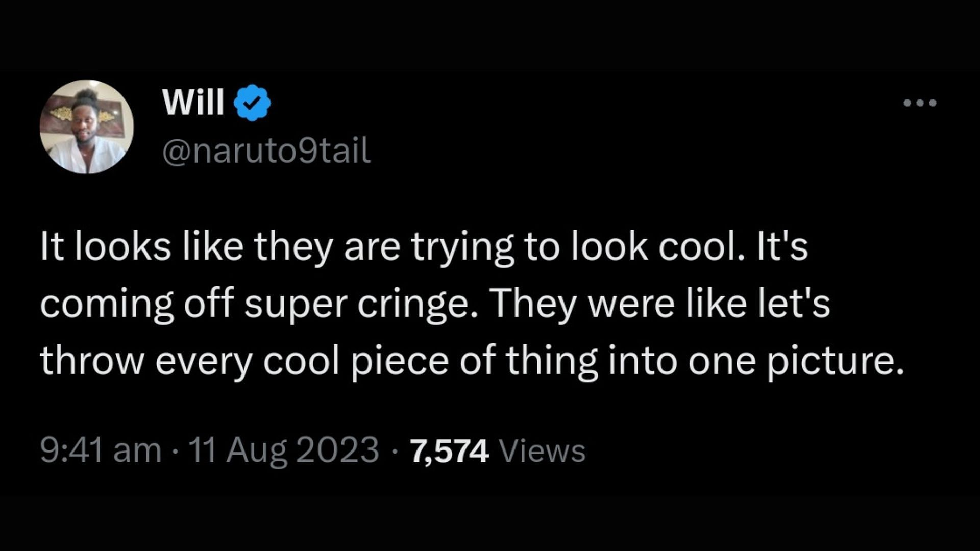Click the display name "Will"
Image resolution: width=980 pixels, height=551 pixels.
(193, 102)
